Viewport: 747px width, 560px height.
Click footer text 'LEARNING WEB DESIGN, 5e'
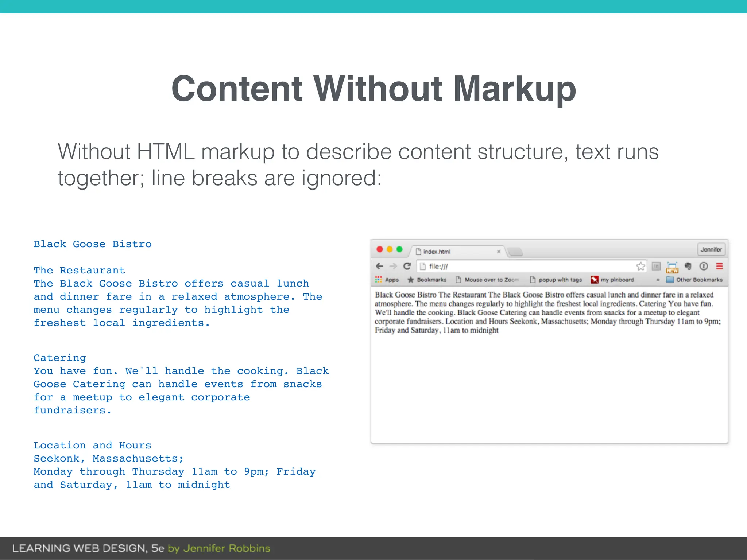coord(88,548)
